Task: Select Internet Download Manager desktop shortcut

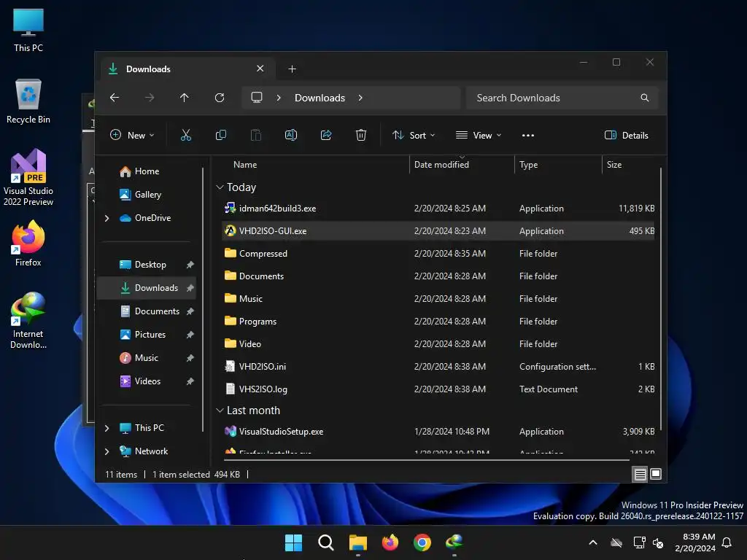Action: pos(28,321)
